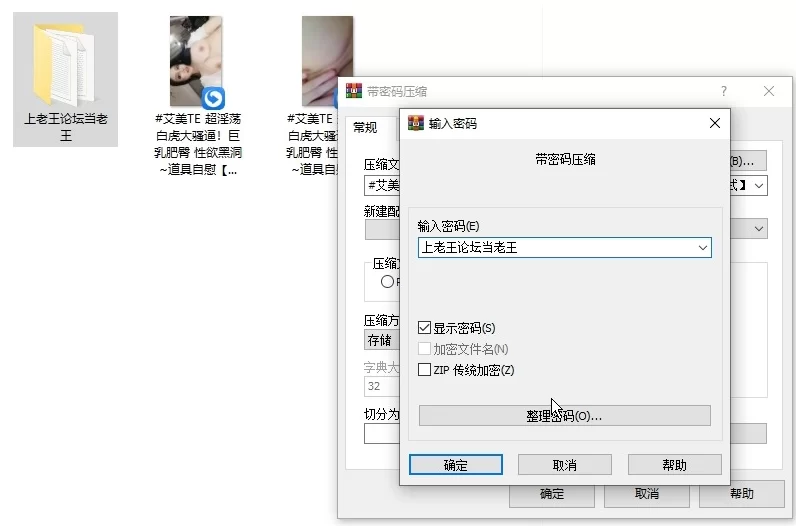This screenshot has height=526, width=796.
Task: Click the 带密码压缩 heading inside 输入密码 dialog
Action: coord(565,159)
